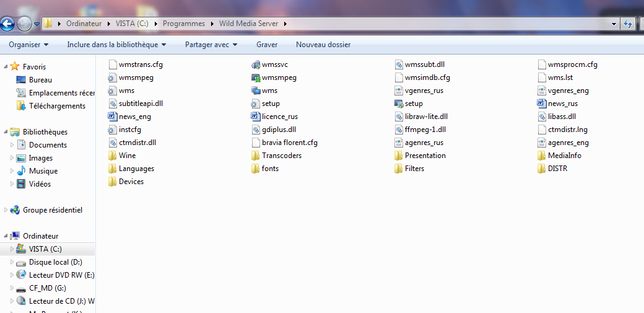Select the vgenres_rus file icon
Viewport: 644px width, 313px height.
pos(399,90)
